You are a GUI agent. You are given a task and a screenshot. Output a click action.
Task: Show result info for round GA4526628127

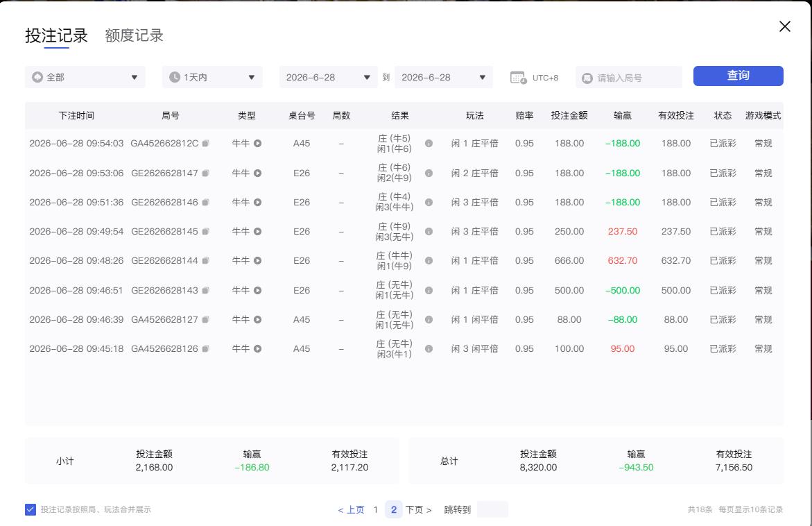click(x=429, y=320)
